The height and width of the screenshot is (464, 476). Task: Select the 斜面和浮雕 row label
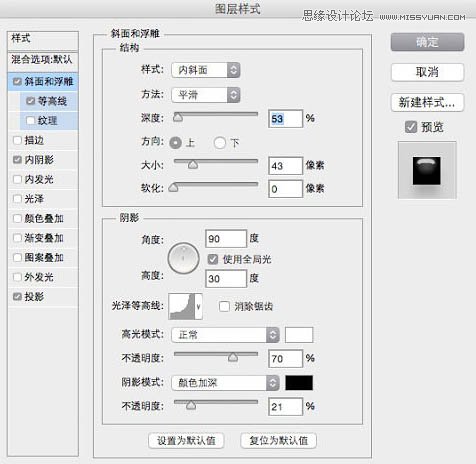49,81
